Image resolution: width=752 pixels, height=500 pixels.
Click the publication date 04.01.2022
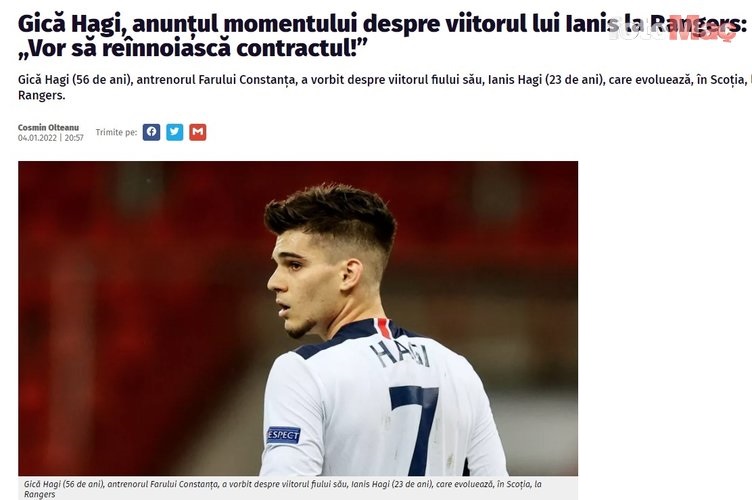point(37,138)
